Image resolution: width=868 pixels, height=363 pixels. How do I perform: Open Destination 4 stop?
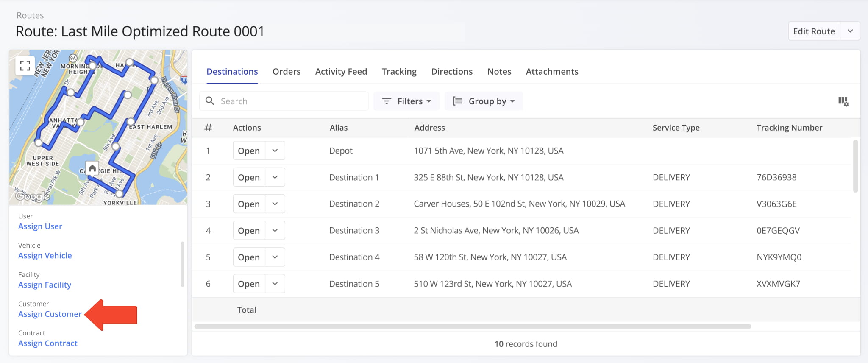(249, 257)
